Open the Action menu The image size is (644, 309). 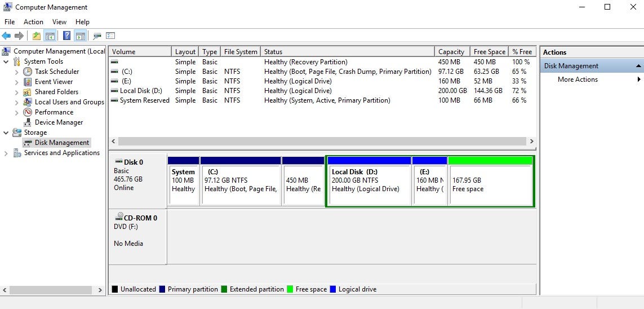tap(33, 22)
